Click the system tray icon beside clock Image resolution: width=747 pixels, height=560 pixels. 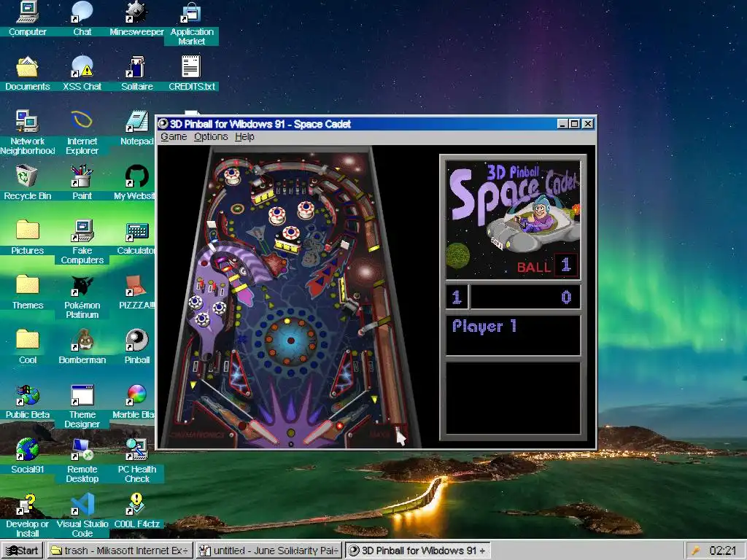[x=695, y=551]
